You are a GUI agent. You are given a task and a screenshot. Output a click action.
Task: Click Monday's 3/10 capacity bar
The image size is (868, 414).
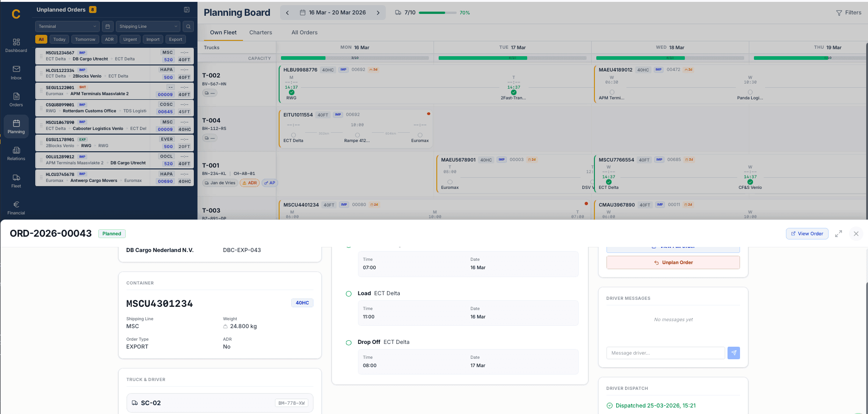pyautogui.click(x=355, y=58)
